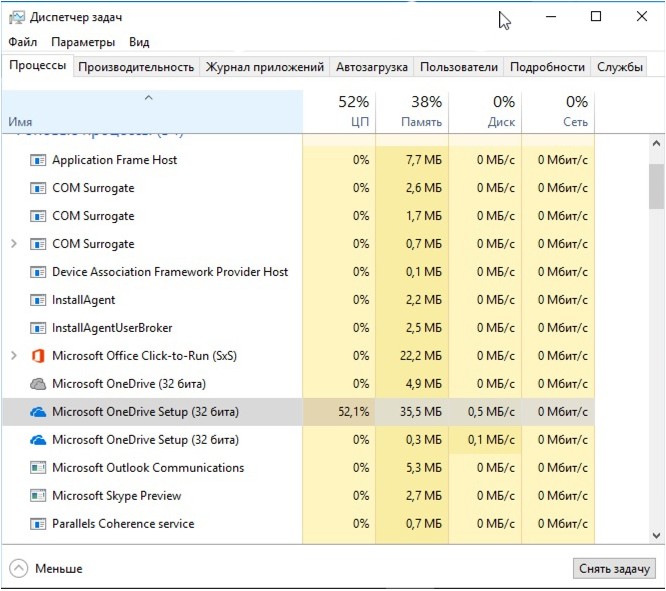Click Parallels Coherence service icon
This screenshot has height=591, width=666.
[38, 524]
